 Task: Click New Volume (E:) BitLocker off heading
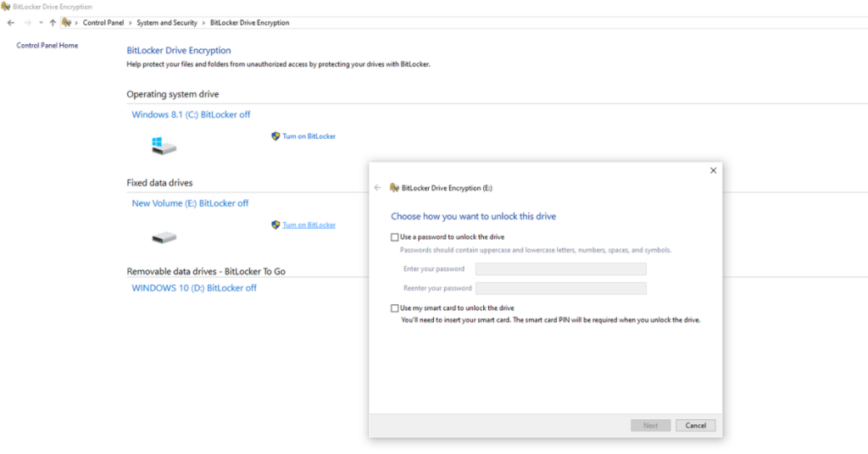(190, 203)
